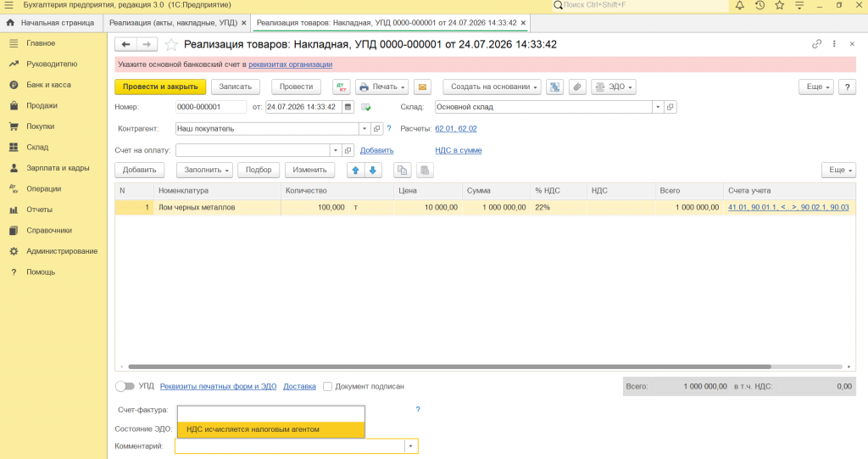Expand Комментарий dropdown arrow
The width and height of the screenshot is (868, 459).
point(411,446)
